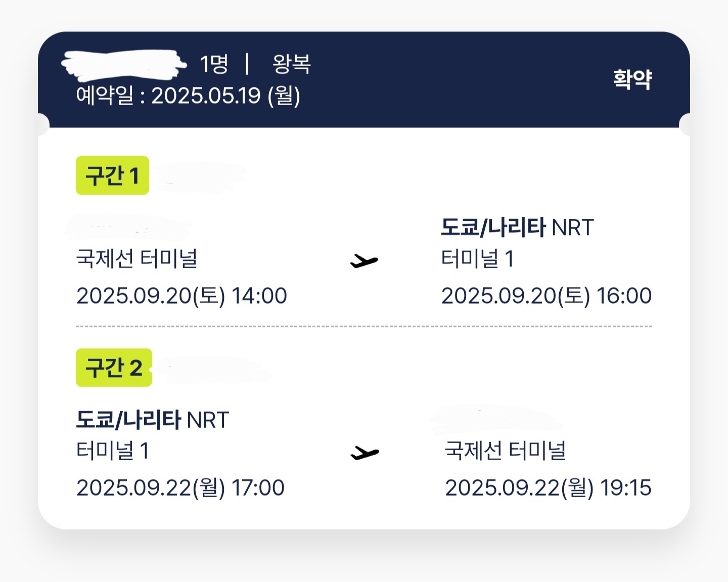Viewport: 728px width, 582px height.
Task: Click the airplane icon in 구간 1
Action: coord(364,261)
